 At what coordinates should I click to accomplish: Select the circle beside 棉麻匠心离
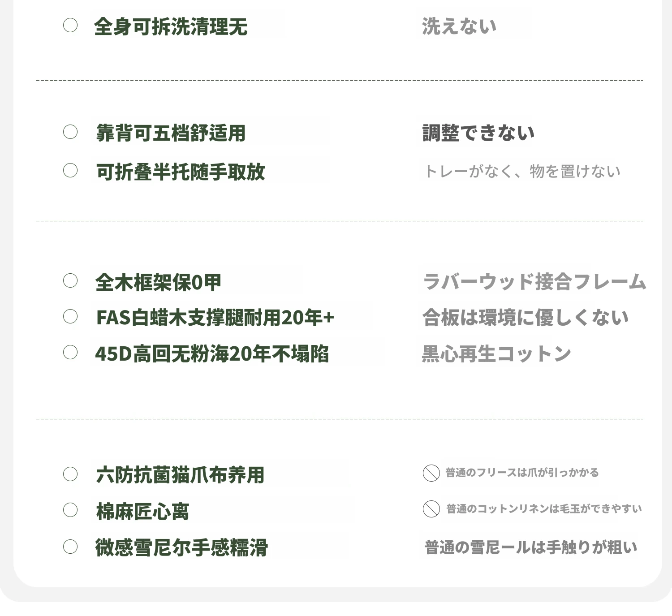click(x=70, y=510)
